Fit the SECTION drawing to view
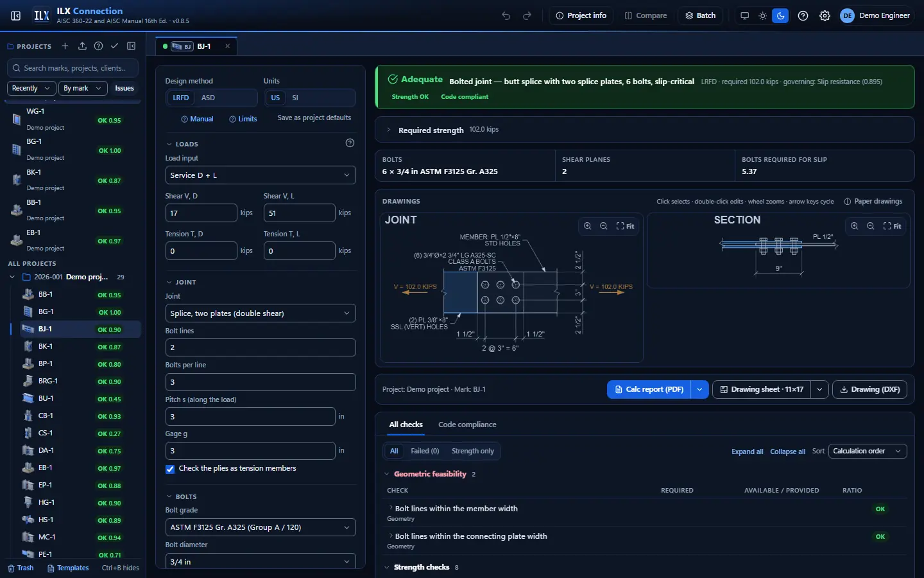 [x=892, y=226]
